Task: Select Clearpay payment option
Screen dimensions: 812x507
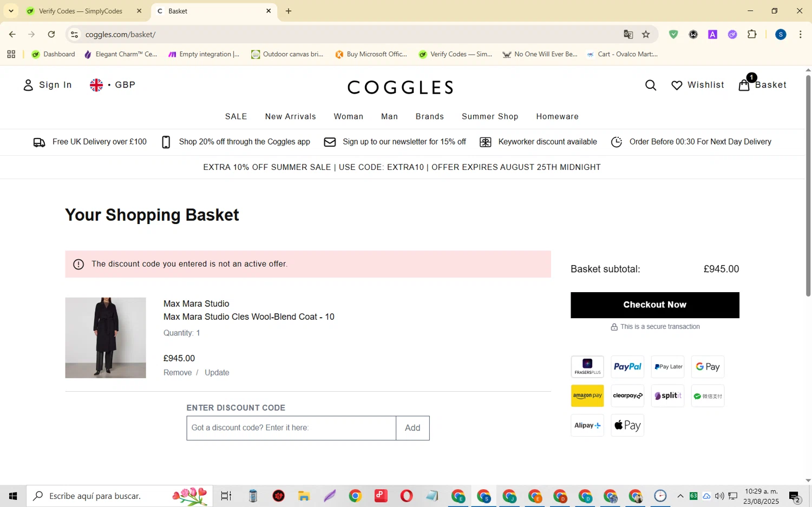Action: coord(627,396)
